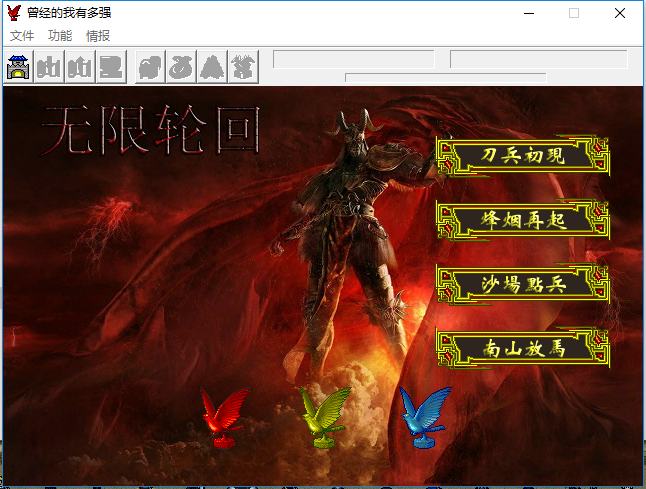
Task: Click the 烽烟再起 button
Action: (523, 220)
